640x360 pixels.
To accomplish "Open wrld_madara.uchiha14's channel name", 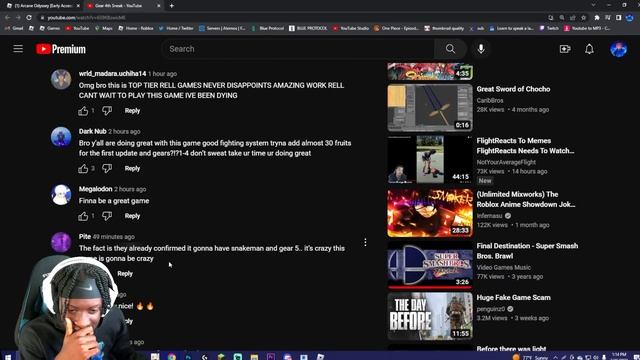I will pos(112,73).
